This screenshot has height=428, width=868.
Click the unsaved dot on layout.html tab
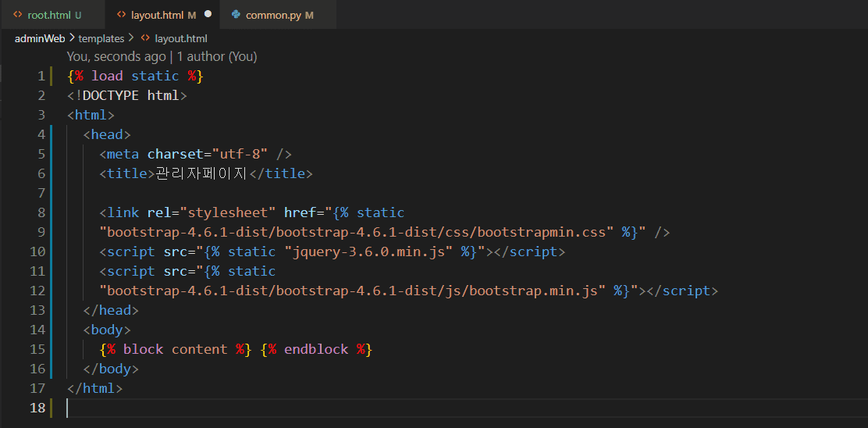(x=208, y=14)
